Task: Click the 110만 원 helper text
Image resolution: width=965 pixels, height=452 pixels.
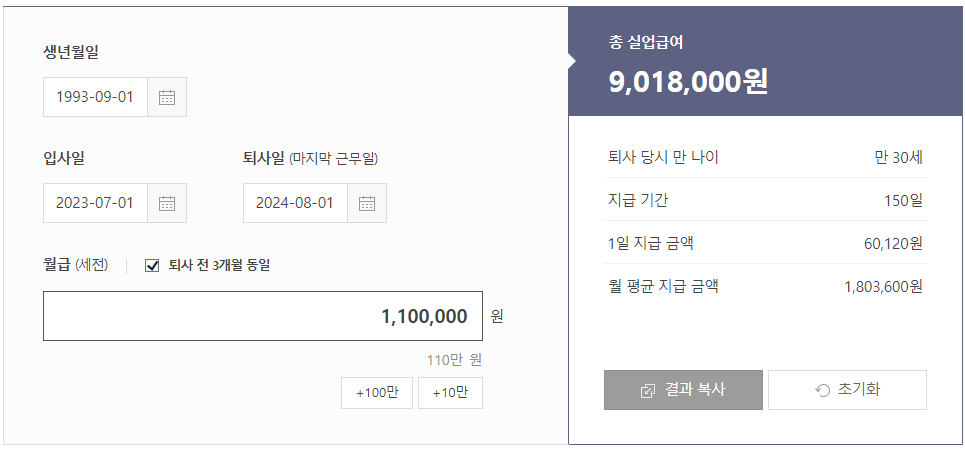Action: pos(454,360)
